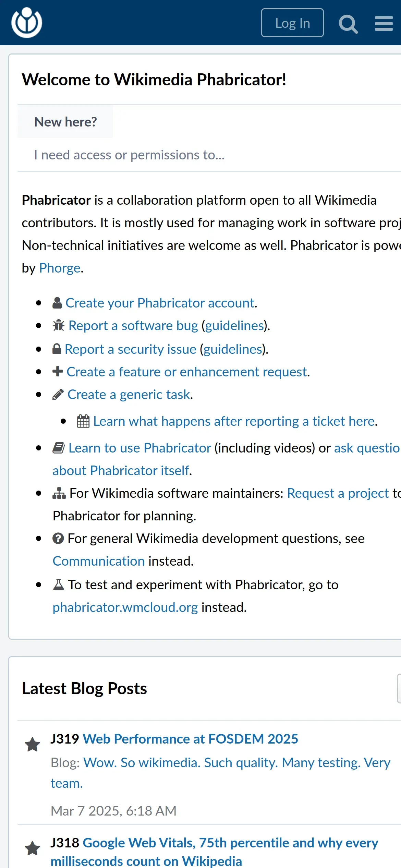Open the hamburger menu icon
This screenshot has width=401, height=868.
(384, 23)
